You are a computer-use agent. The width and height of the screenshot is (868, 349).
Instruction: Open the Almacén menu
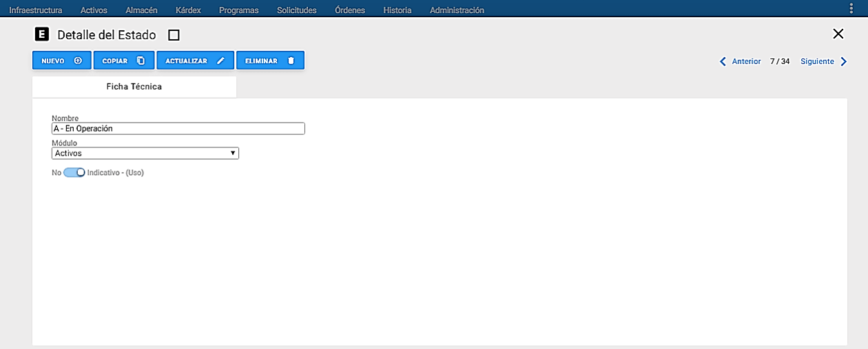141,10
